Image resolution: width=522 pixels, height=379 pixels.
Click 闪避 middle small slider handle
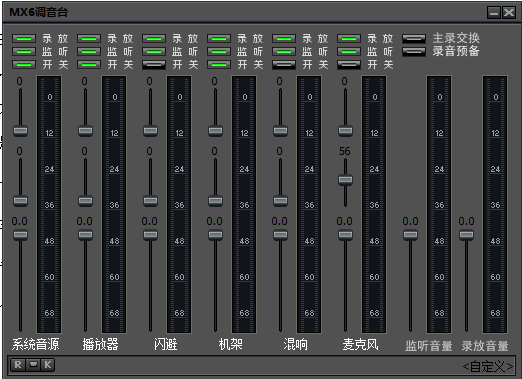(x=150, y=201)
